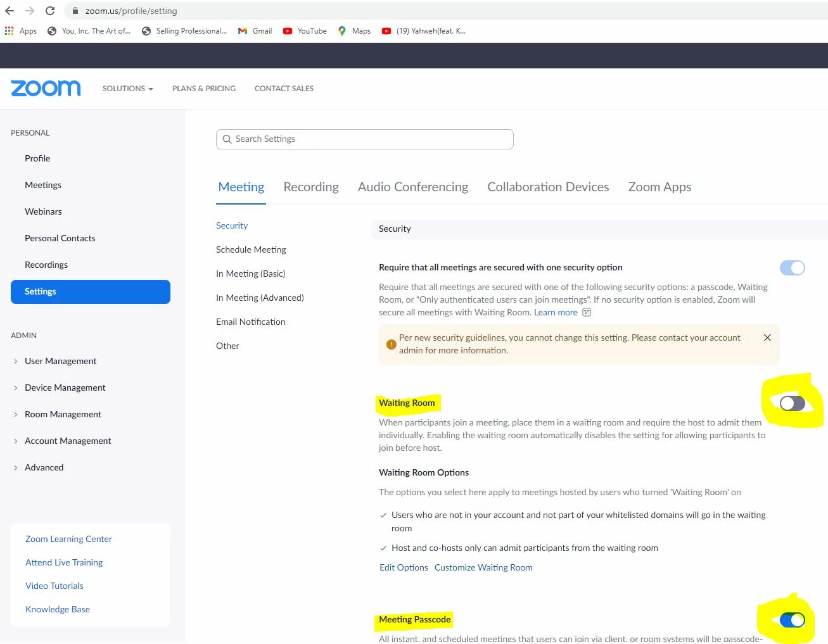Switch to the Zoom Apps tab

[659, 187]
